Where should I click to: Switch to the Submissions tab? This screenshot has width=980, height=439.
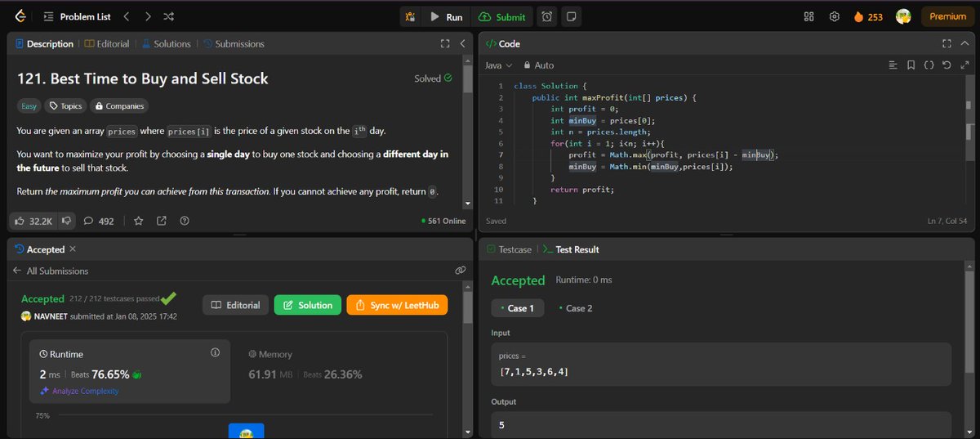(x=234, y=43)
